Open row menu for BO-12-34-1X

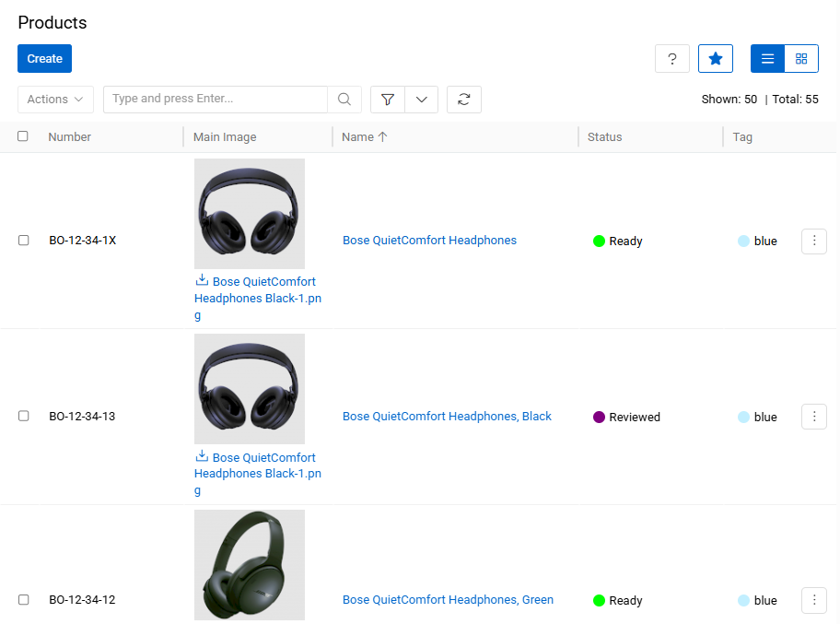814,241
